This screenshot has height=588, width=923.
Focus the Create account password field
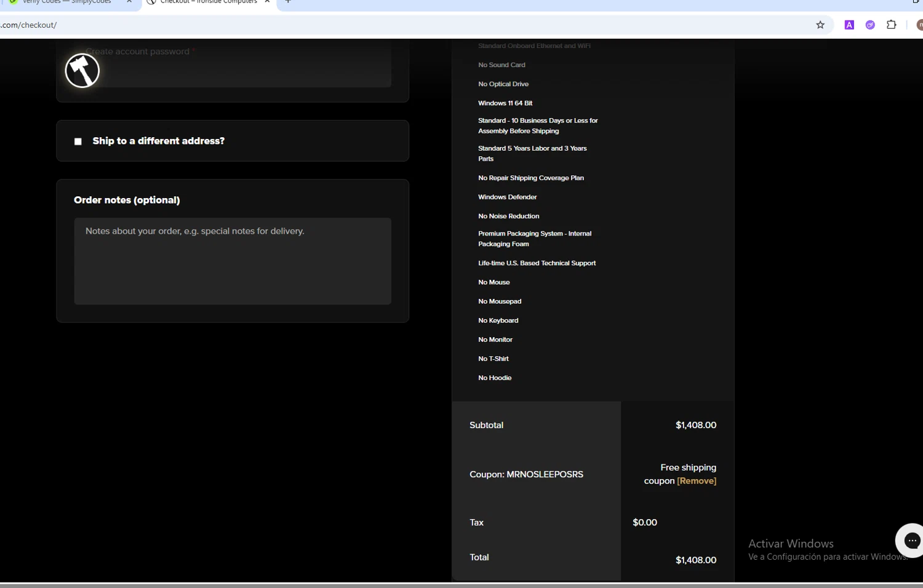[233, 64]
